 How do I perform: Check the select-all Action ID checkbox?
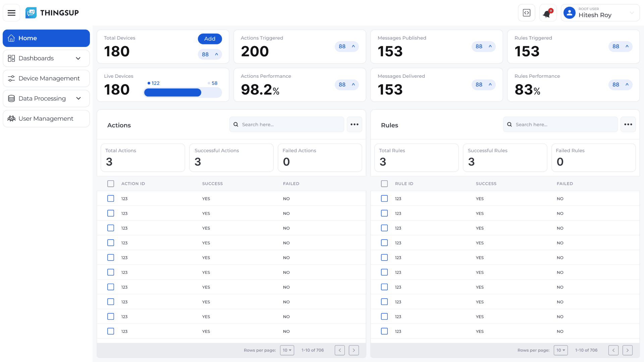point(111,184)
